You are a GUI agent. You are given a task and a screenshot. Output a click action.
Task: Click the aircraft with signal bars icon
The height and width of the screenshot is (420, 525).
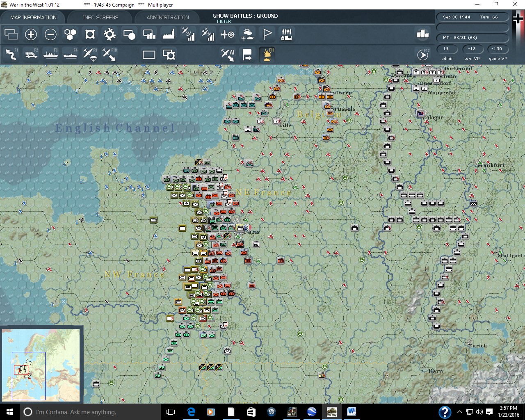tap(188, 34)
